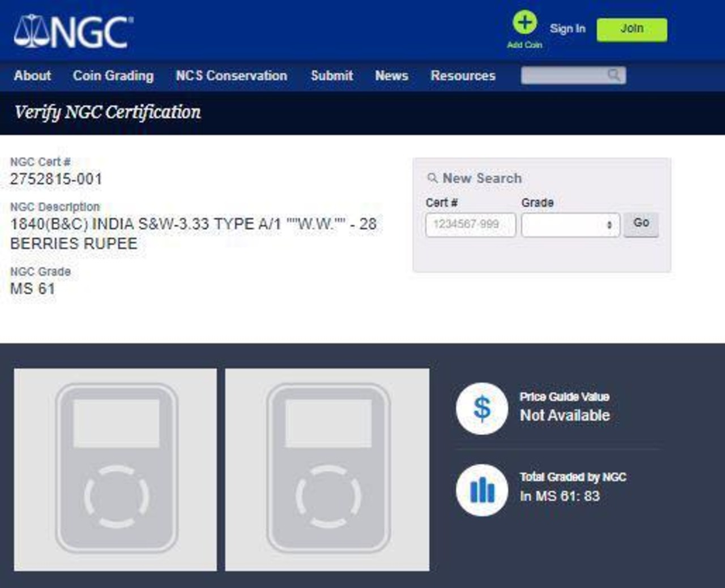Click the 'Not Available' price guide value

565,415
